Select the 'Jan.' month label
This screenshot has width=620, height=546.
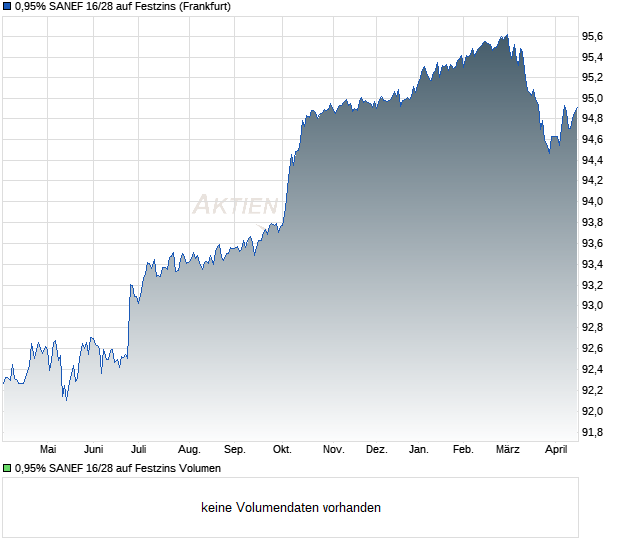(418, 449)
